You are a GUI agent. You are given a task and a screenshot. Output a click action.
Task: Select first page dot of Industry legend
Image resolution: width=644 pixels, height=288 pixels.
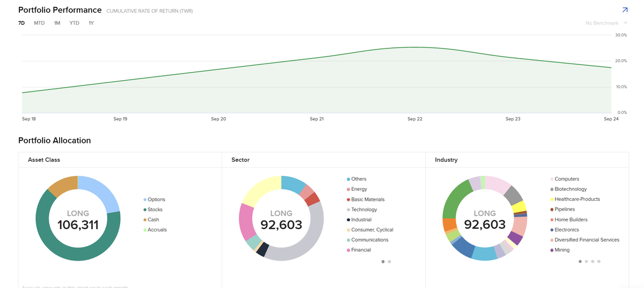coord(580,262)
